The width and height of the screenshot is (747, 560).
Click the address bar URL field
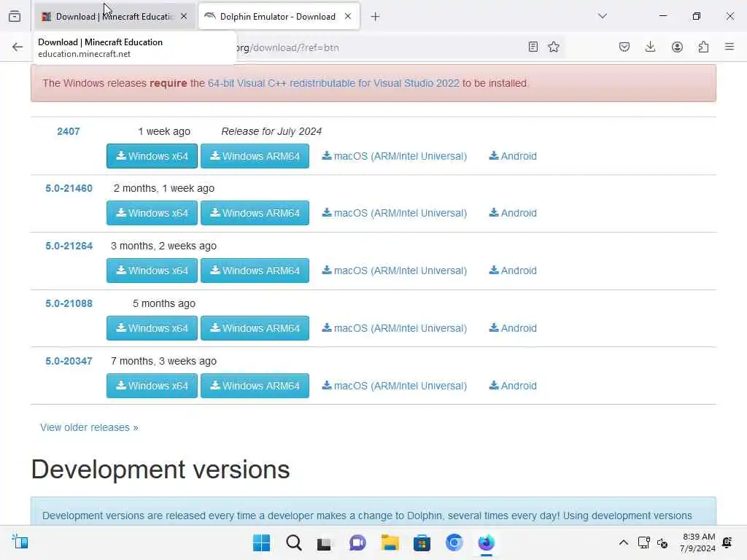[376, 47]
